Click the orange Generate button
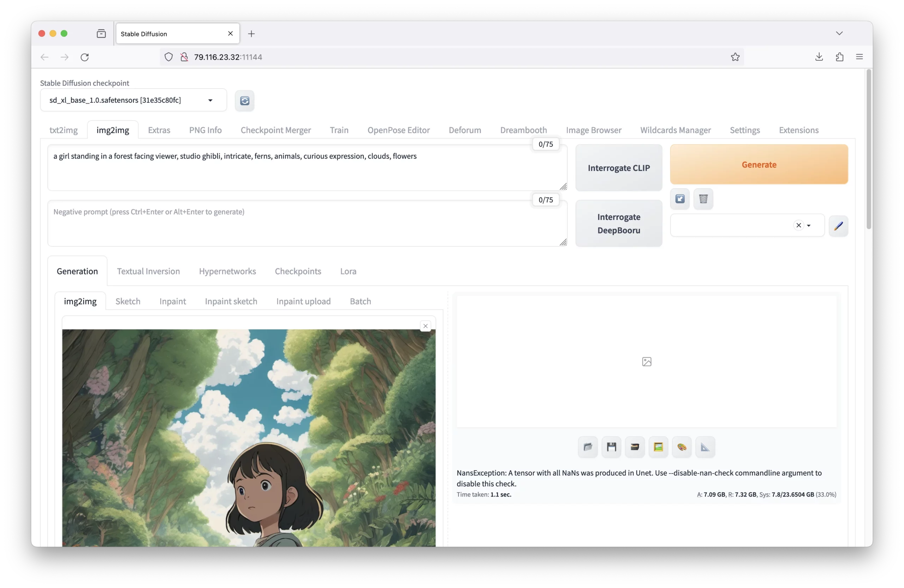 point(759,165)
